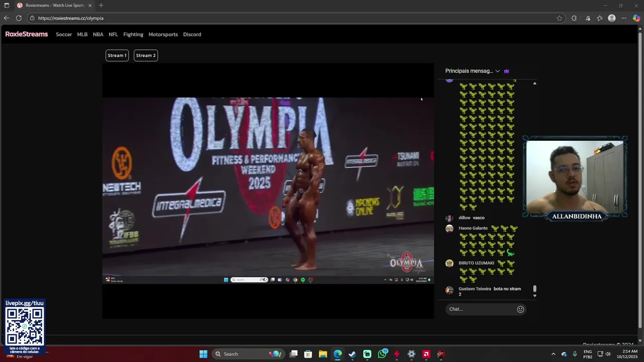Click BIRUTO UZUMAKI's chat avatar
The width and height of the screenshot is (644, 362).
449,263
